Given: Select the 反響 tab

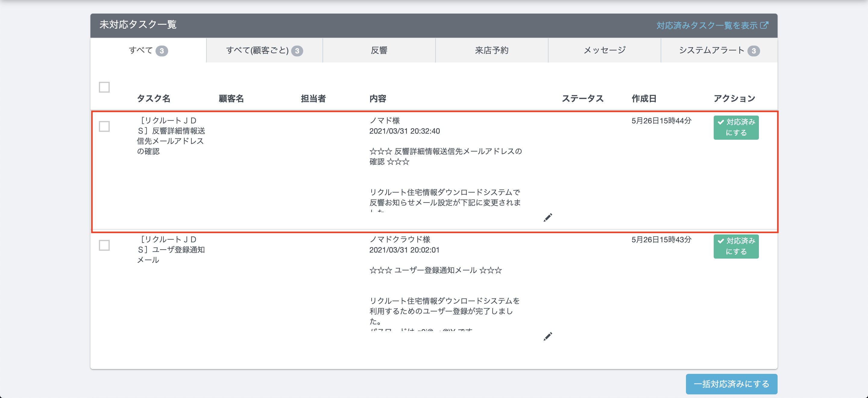Looking at the screenshot, I should point(379,51).
